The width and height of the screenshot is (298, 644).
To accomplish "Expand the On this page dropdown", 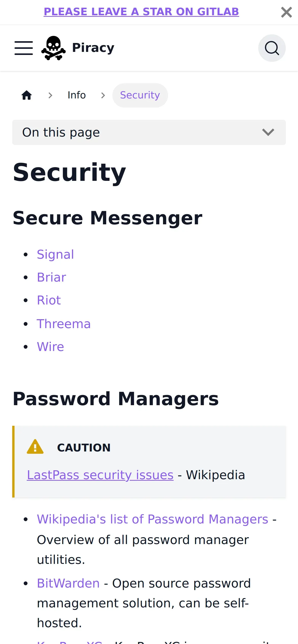I will click(x=149, y=133).
